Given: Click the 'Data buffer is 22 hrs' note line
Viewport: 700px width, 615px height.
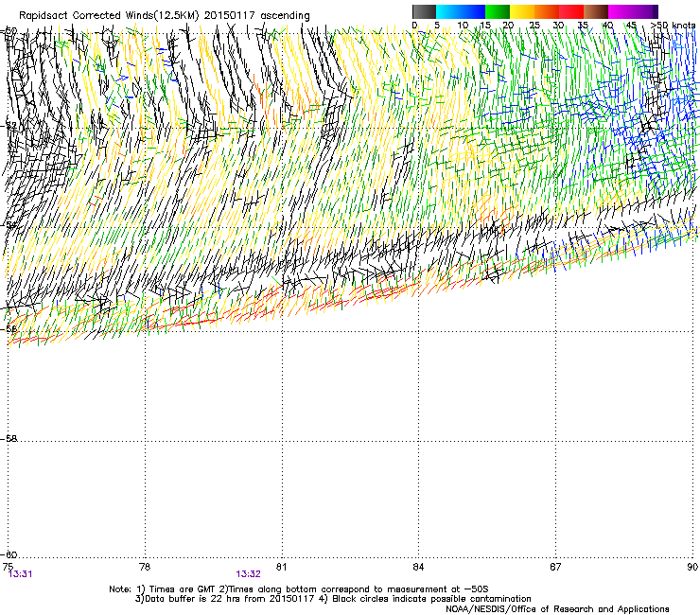Looking at the screenshot, I should (x=333, y=599).
